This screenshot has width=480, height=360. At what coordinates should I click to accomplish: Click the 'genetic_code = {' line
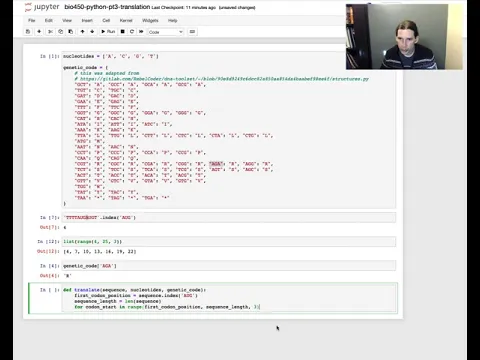(x=85, y=67)
